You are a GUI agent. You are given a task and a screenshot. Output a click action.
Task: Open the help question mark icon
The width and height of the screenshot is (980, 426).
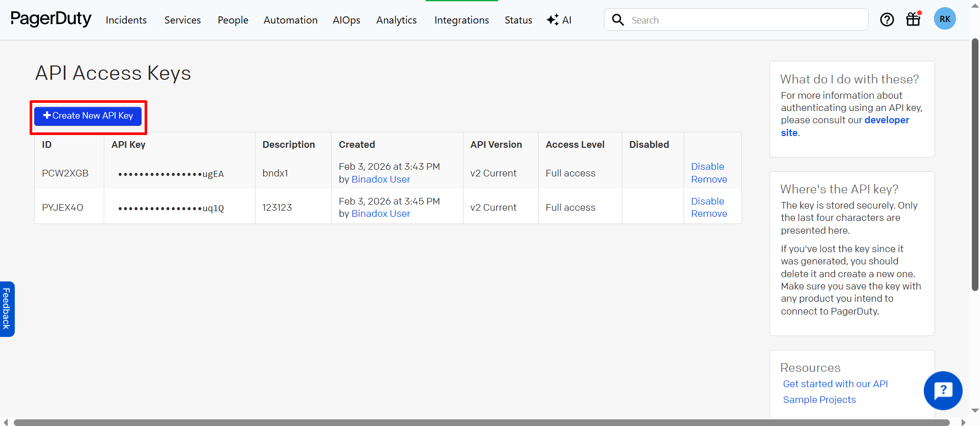pos(887,19)
